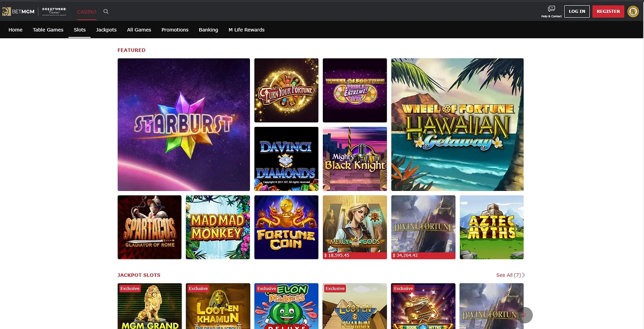Open Wheel of Fortune Hawaiian Getaway
Image resolution: width=644 pixels, height=329 pixels.
(x=457, y=124)
